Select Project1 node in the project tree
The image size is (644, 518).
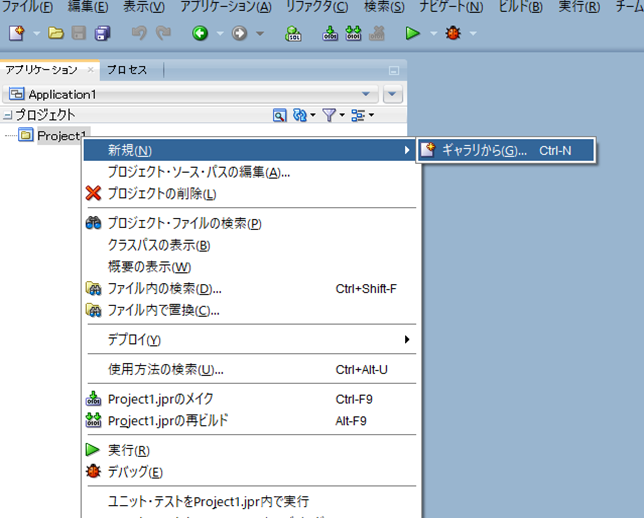63,136
